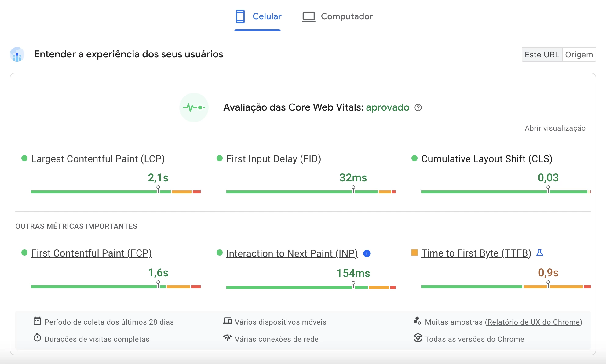This screenshot has height=364, width=606.
Task: Click the stopwatch icon for visit durations
Action: point(37,338)
